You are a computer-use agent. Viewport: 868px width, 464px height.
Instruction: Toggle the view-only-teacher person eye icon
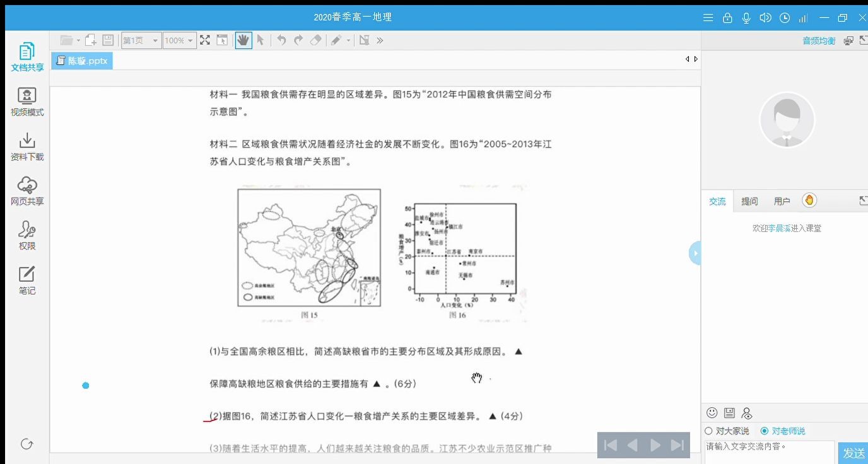(747, 413)
